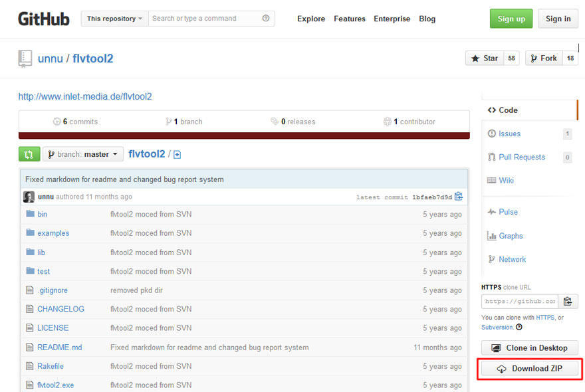Screen dimensions: 585x392
Task: Click the stargazers count 58
Action: click(x=511, y=58)
